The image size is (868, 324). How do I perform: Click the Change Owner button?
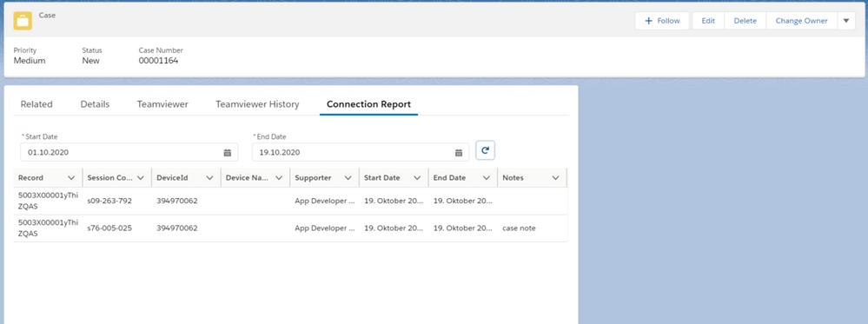802,21
